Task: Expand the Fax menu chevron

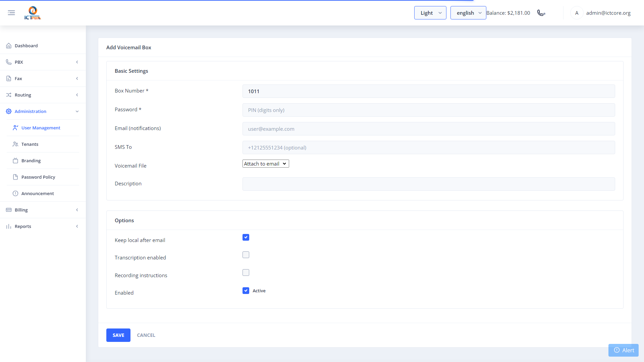Action: pos(77,78)
